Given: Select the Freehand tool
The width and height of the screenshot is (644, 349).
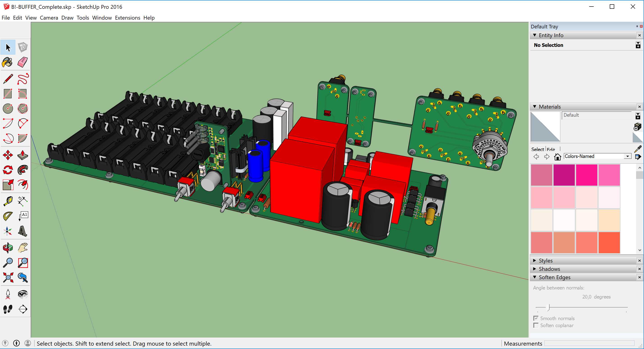Looking at the screenshot, I should pos(23,79).
